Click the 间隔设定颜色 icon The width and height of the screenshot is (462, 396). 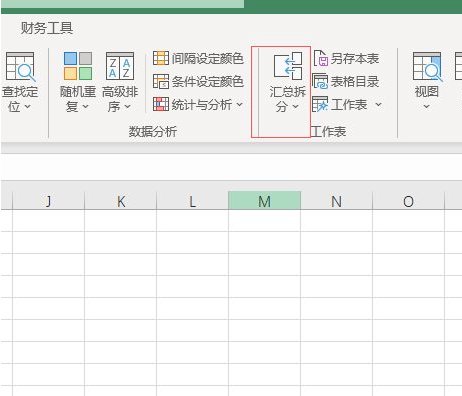161,58
